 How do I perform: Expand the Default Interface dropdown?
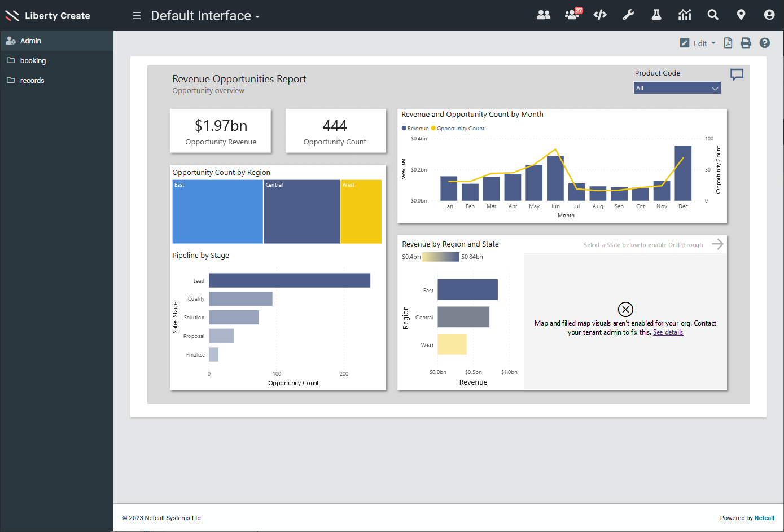(205, 16)
